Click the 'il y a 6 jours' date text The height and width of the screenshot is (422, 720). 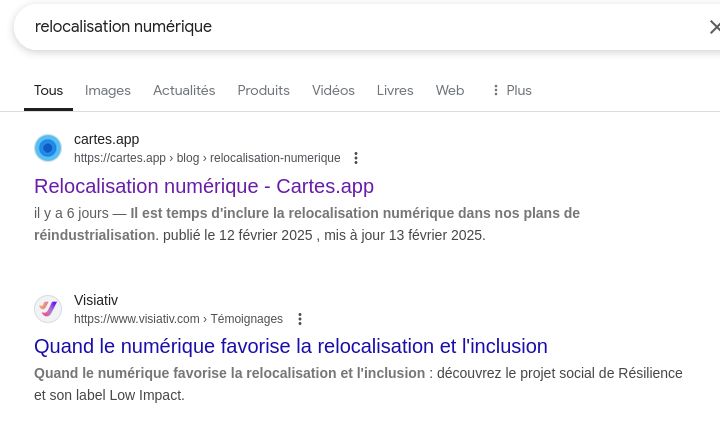coord(71,213)
